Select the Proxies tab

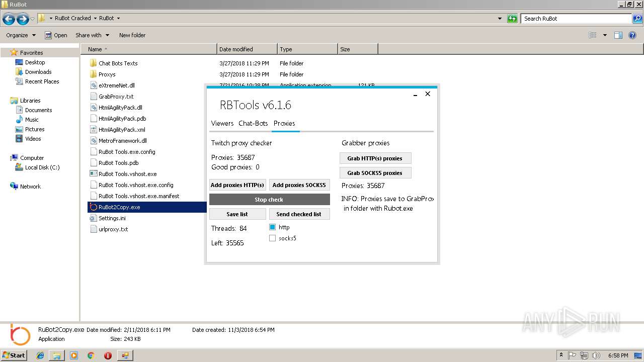coord(284,123)
